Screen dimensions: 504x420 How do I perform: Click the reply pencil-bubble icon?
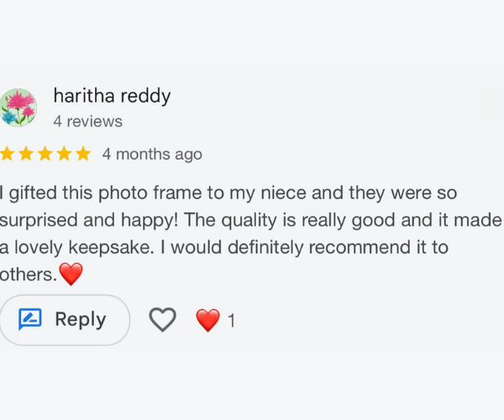point(30,319)
